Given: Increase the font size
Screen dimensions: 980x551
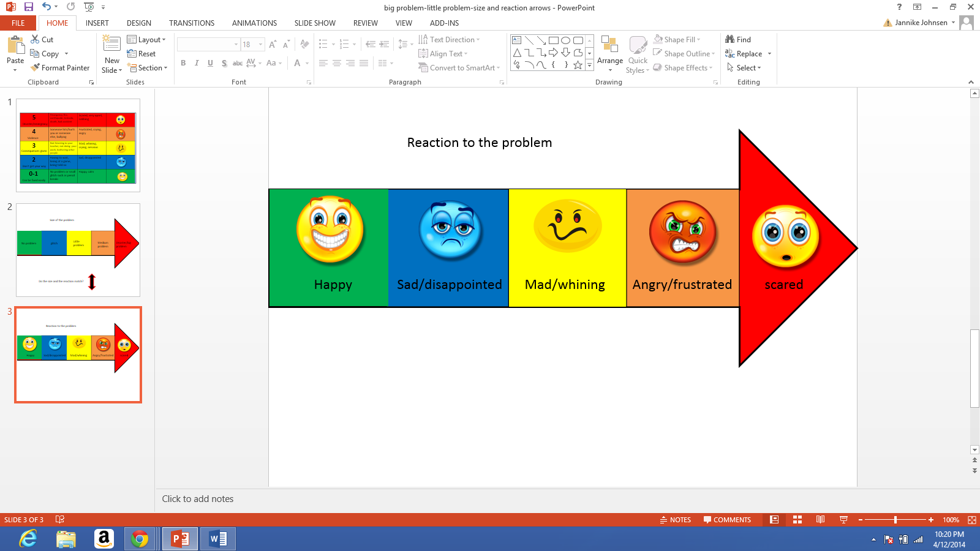Looking at the screenshot, I should [273, 45].
